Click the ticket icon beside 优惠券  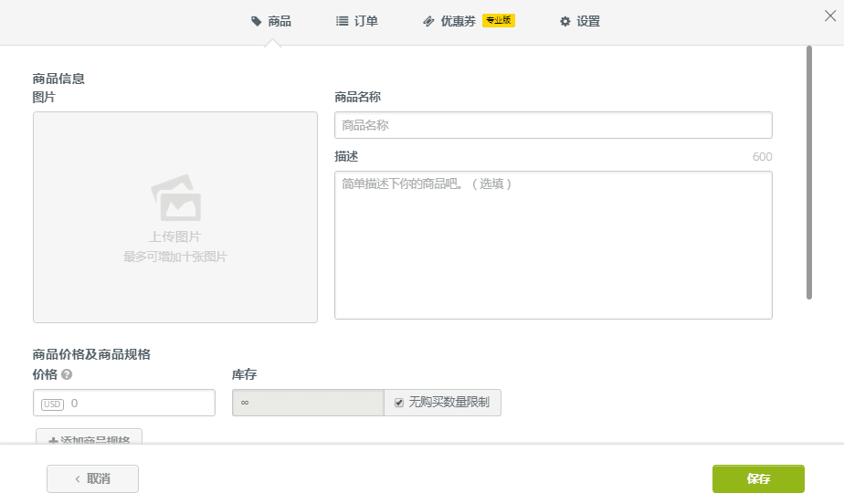[x=428, y=21]
